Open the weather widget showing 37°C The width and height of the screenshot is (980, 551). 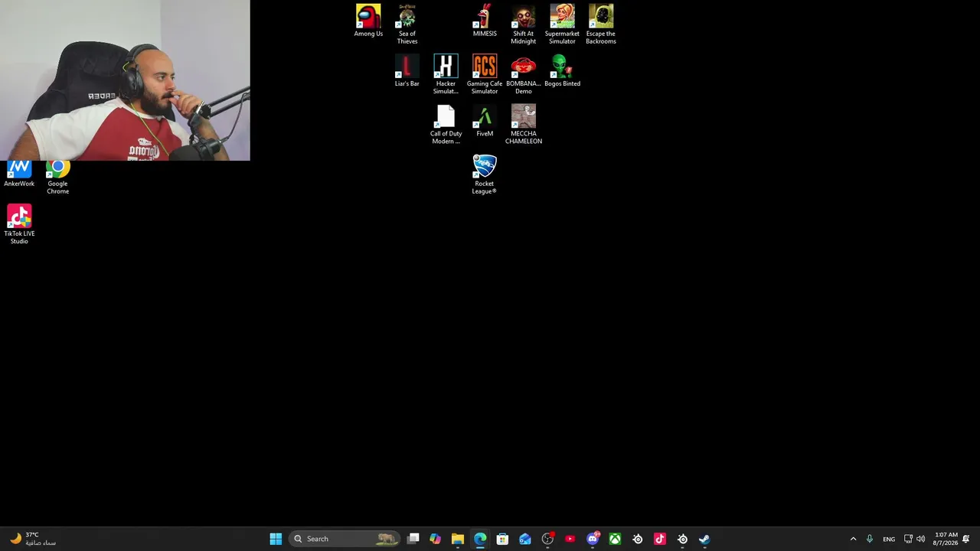point(32,539)
